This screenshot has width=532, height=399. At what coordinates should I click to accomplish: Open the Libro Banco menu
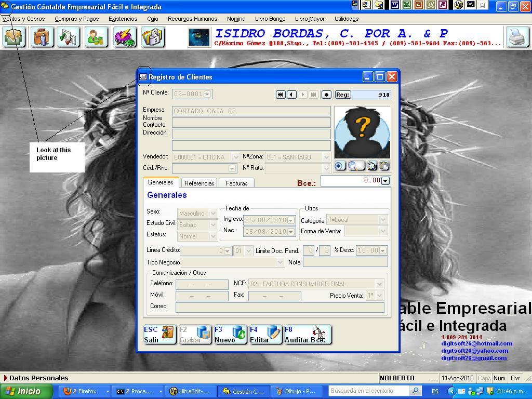270,19
